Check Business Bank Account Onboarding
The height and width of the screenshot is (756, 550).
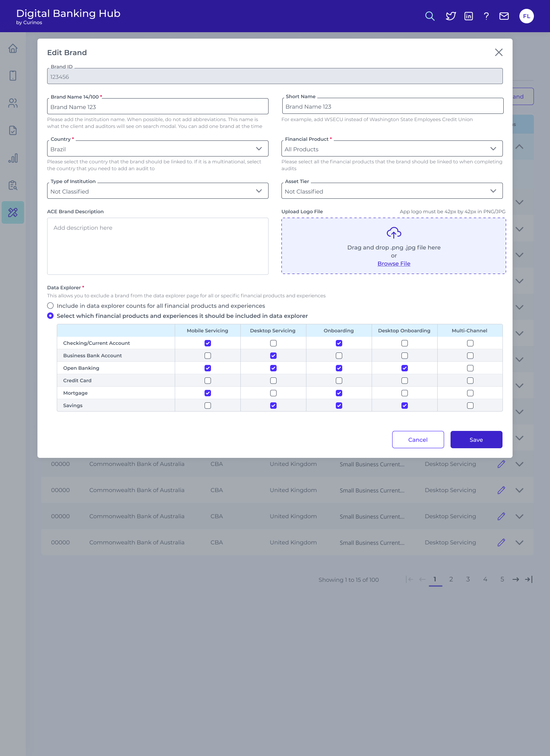[x=339, y=356]
